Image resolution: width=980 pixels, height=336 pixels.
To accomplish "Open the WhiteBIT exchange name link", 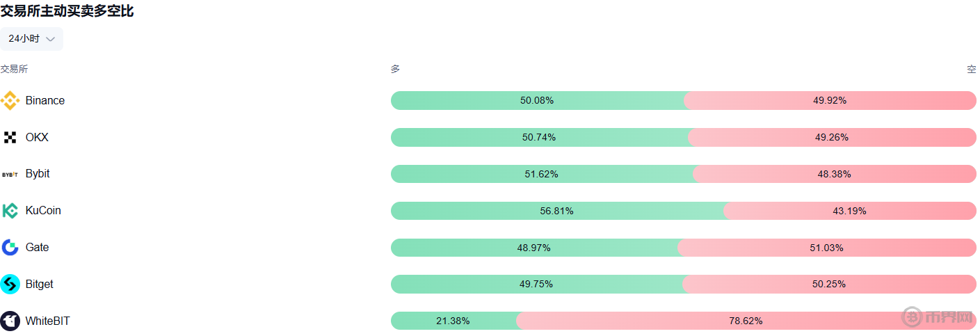I will [x=47, y=321].
